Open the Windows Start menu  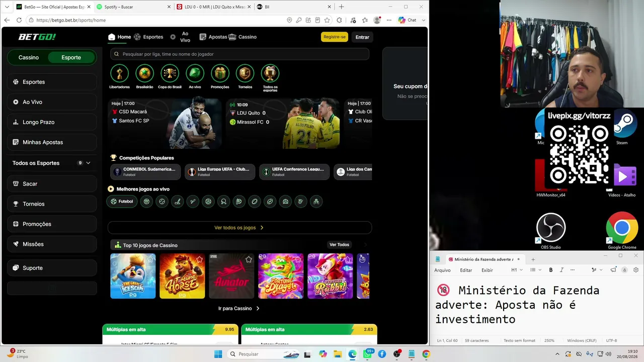(x=218, y=354)
